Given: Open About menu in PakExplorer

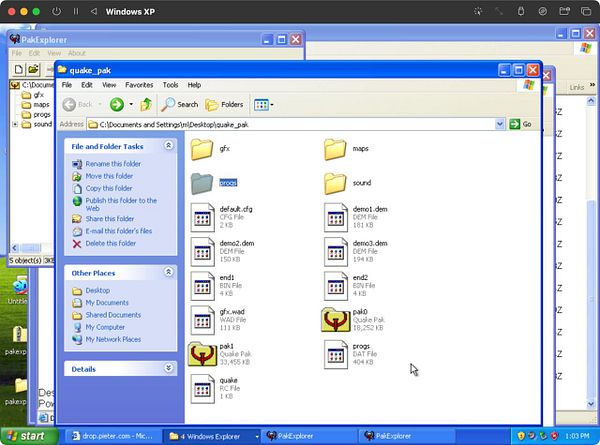Looking at the screenshot, I should pyautogui.click(x=77, y=53).
